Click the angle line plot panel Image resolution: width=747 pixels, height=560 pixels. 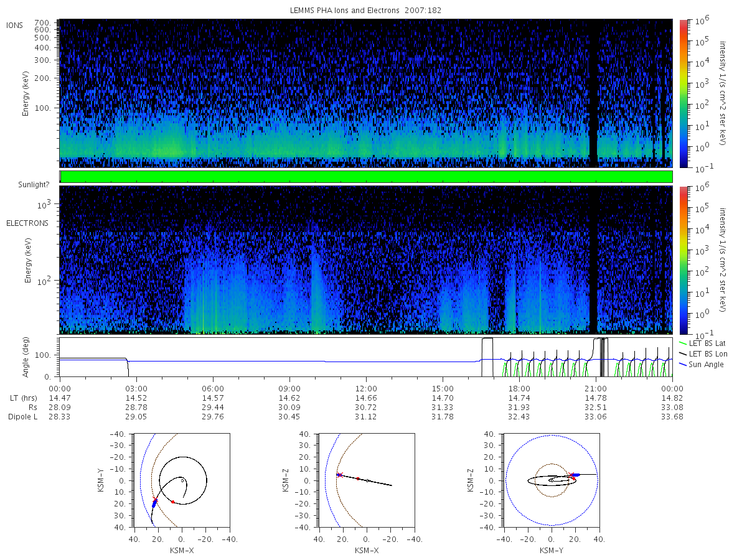pos(366,357)
